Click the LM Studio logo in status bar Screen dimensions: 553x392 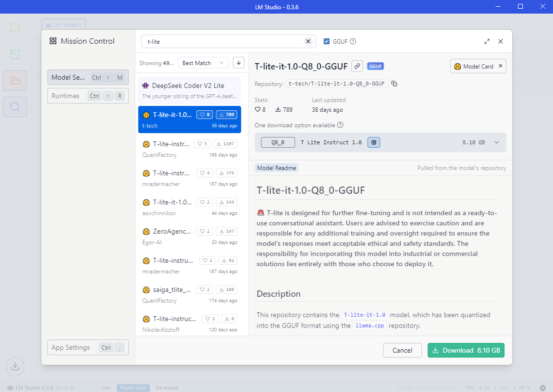(10, 388)
